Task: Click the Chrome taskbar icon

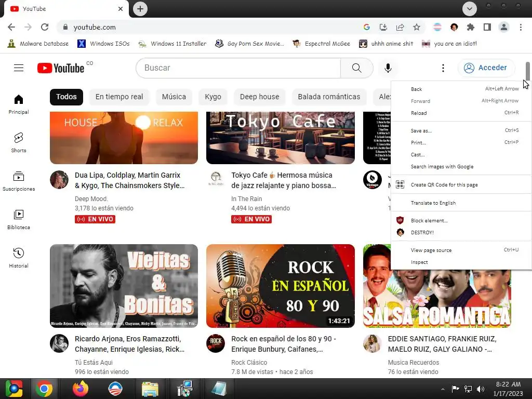Action: point(44,389)
